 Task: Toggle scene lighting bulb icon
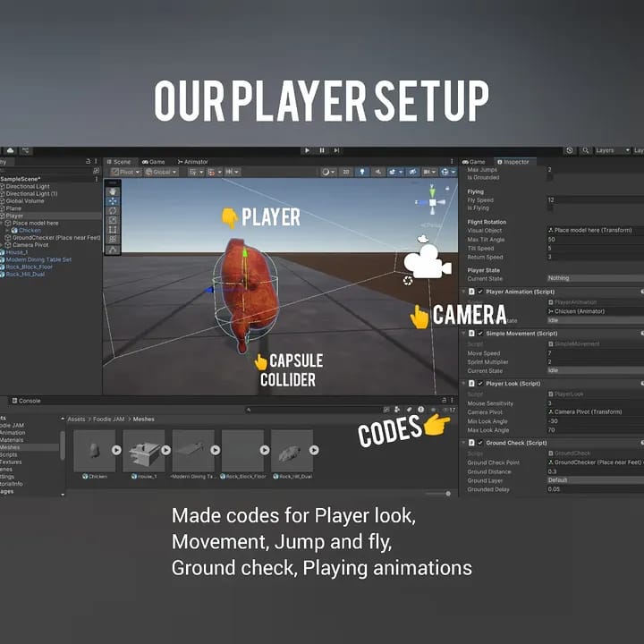(362, 172)
